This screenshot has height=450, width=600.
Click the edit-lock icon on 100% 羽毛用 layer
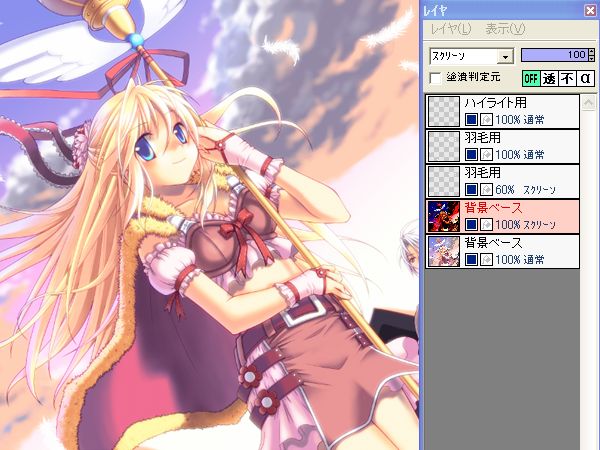pos(485,155)
